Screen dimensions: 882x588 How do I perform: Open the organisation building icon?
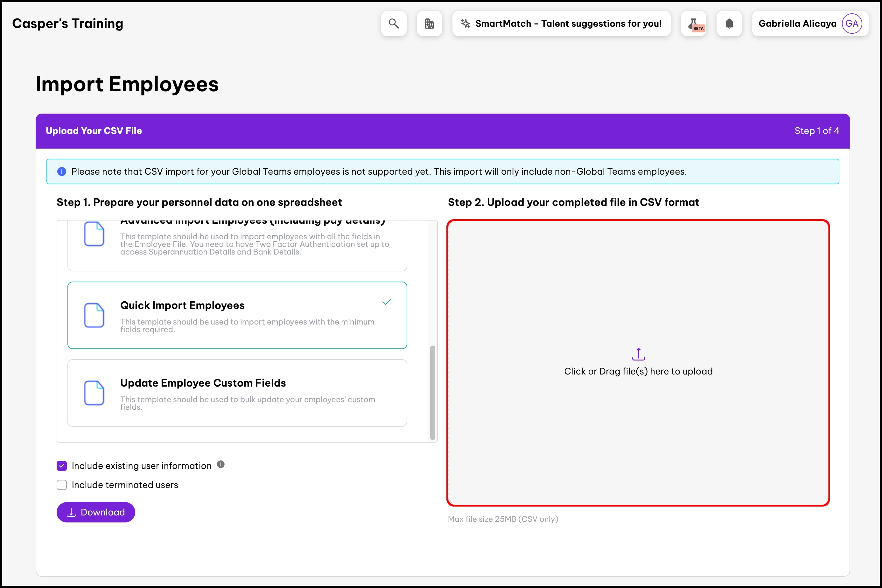(x=429, y=24)
